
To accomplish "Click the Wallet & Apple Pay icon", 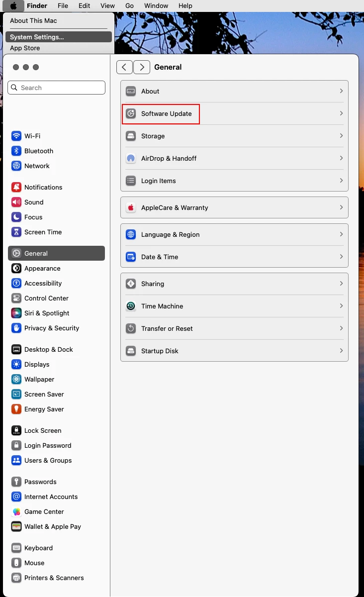I will pyautogui.click(x=16, y=526).
